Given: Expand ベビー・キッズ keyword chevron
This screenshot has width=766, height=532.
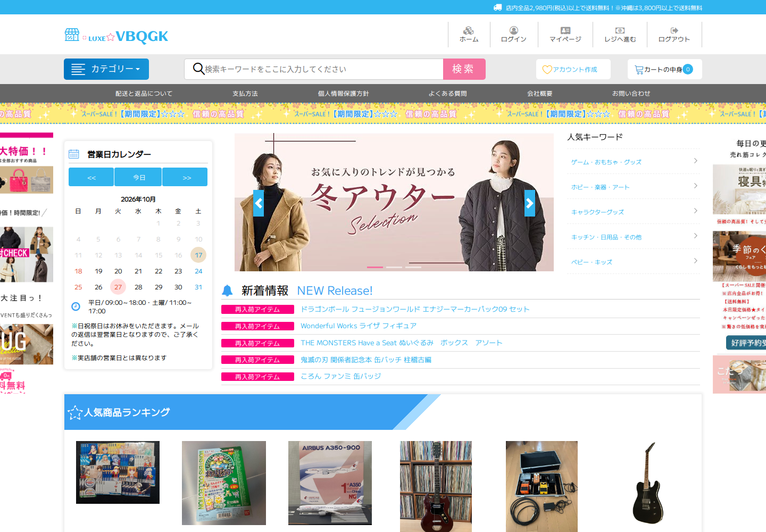Looking at the screenshot, I should pos(695,261).
